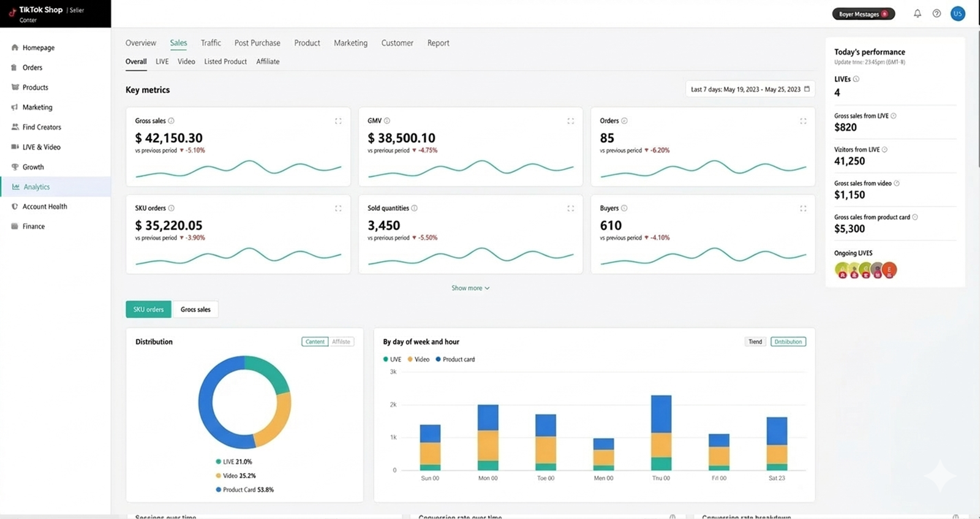The height and width of the screenshot is (519, 980).
Task: Click the ongoing LIVEs avatar group
Action: 865,270
